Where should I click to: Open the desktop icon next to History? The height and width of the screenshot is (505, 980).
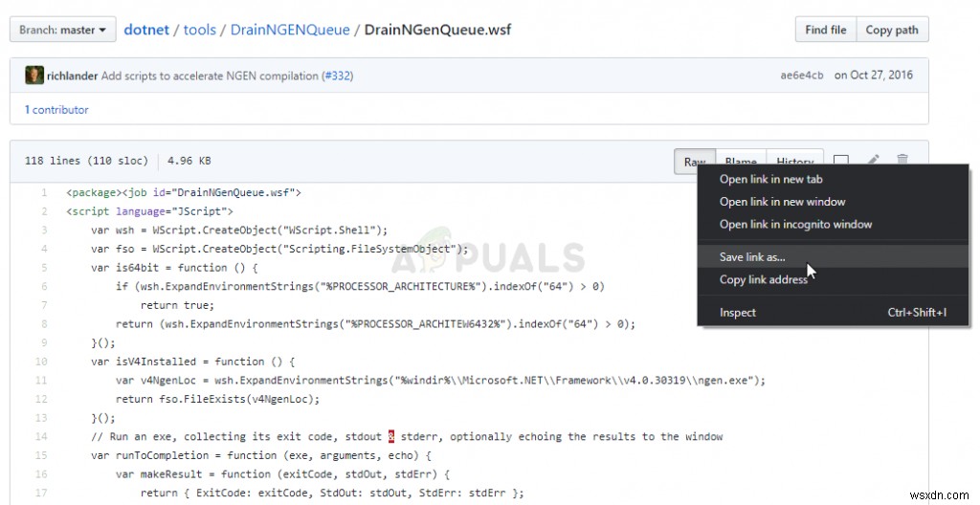click(841, 161)
